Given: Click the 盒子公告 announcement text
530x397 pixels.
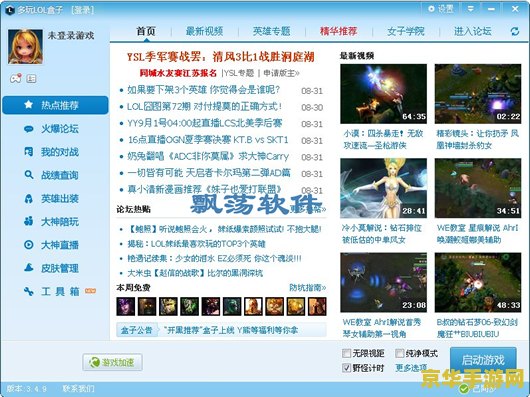Looking at the screenshot, I should coord(231,330).
